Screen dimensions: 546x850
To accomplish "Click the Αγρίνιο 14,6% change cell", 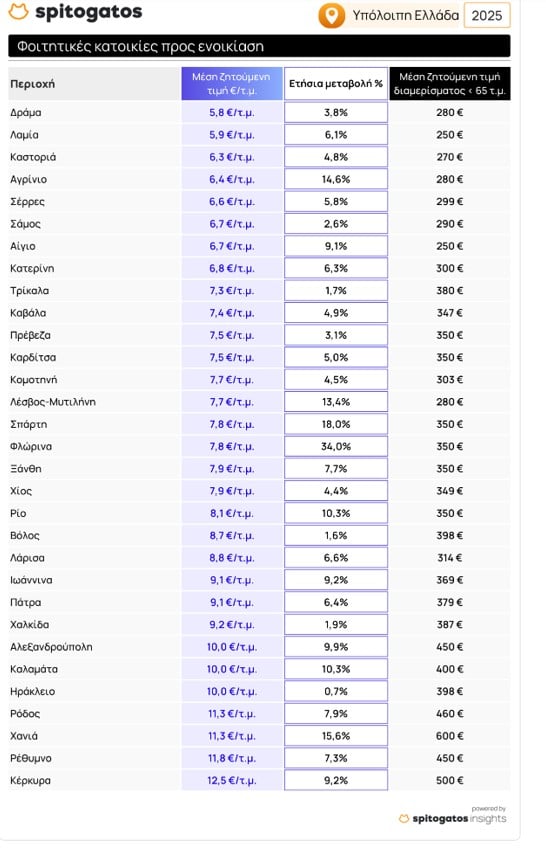I will pyautogui.click(x=336, y=179).
